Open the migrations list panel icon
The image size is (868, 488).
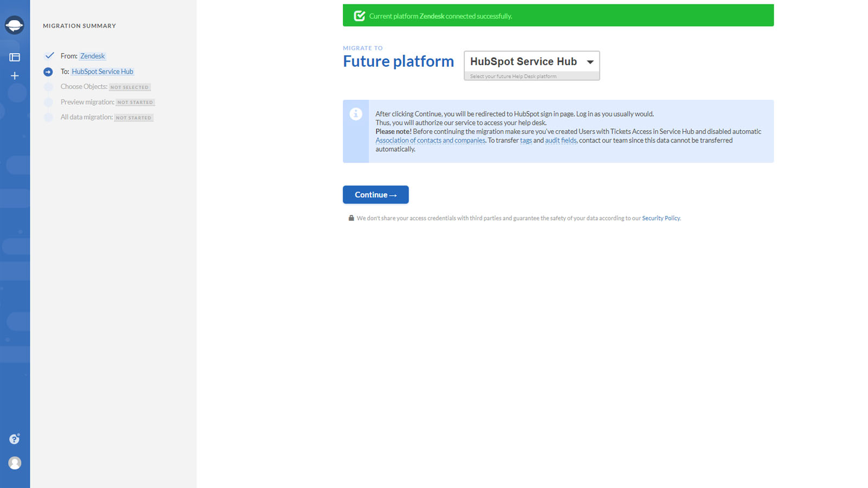[x=15, y=57]
